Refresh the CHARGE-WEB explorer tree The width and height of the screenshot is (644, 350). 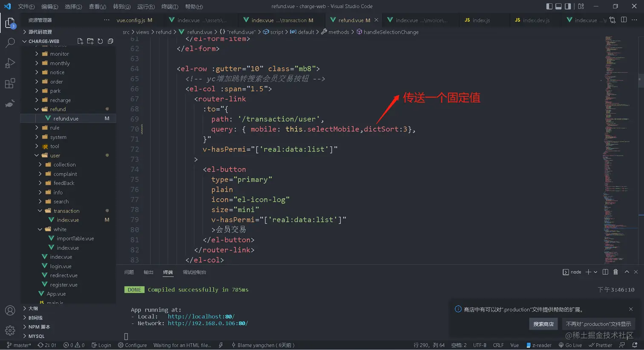(100, 41)
